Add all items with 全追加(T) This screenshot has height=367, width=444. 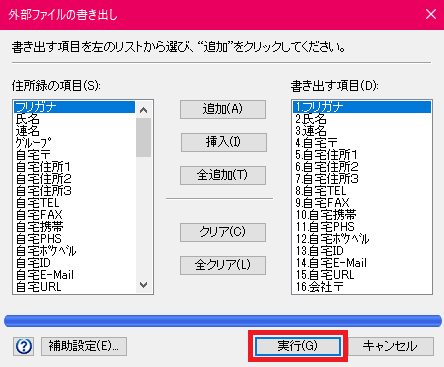(x=223, y=175)
